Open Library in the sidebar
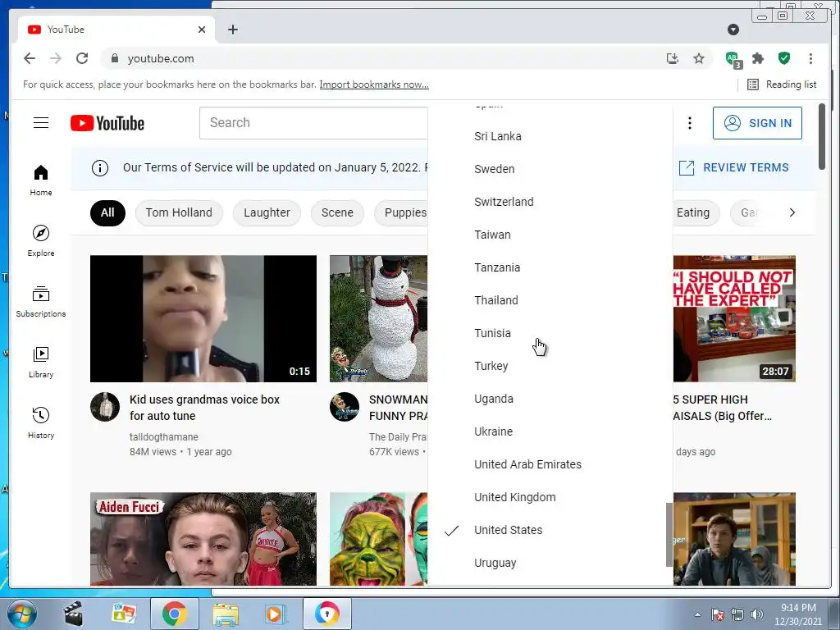The height and width of the screenshot is (630, 840). point(41,363)
